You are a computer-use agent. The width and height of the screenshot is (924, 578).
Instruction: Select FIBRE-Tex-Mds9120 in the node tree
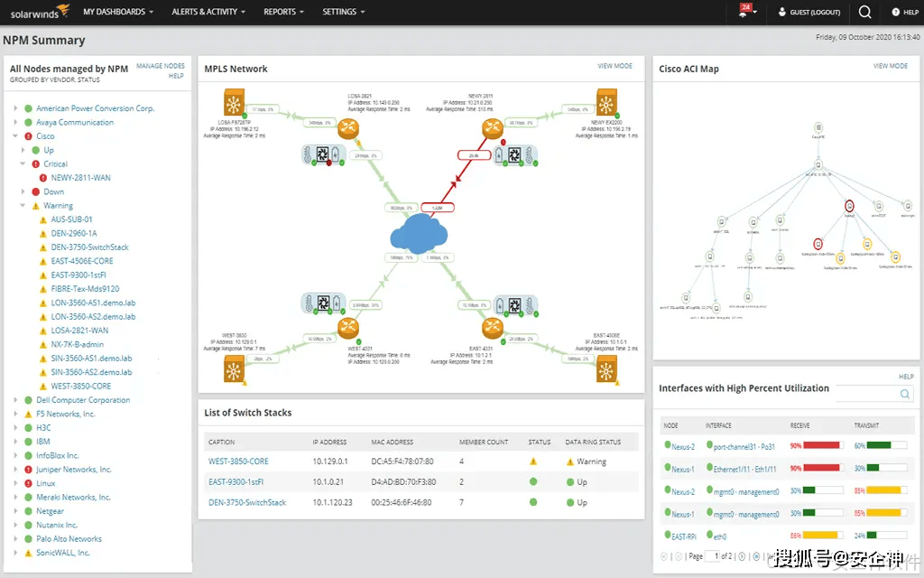click(x=85, y=289)
